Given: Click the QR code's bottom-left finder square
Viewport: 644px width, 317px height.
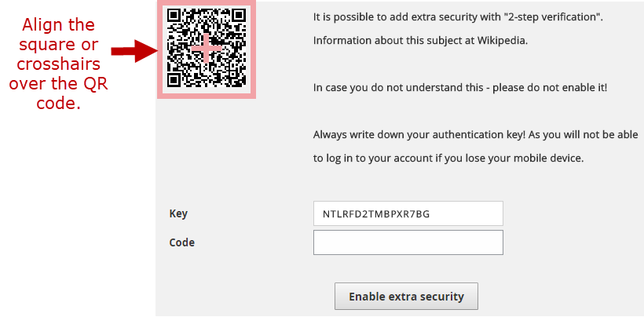Looking at the screenshot, I should [x=174, y=80].
